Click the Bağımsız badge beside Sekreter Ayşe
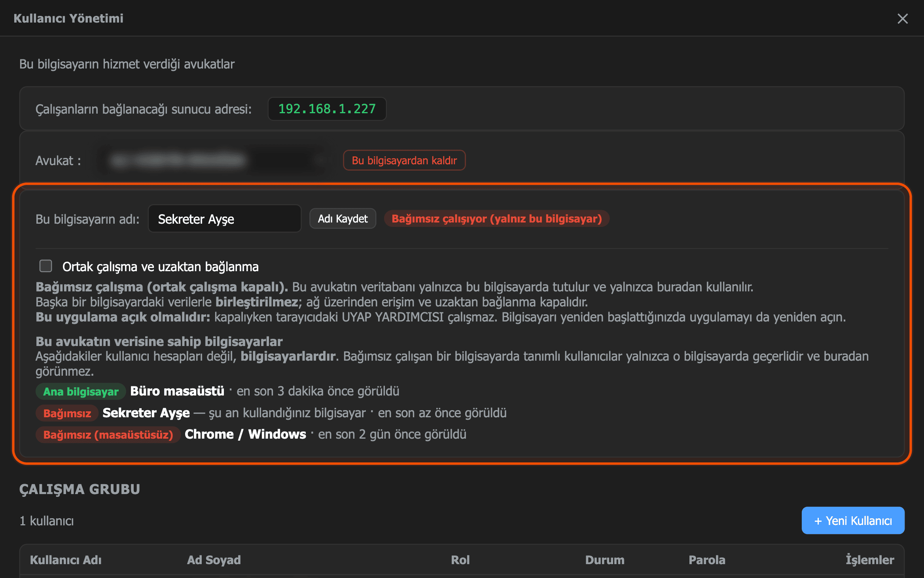The width and height of the screenshot is (924, 578). click(x=67, y=413)
